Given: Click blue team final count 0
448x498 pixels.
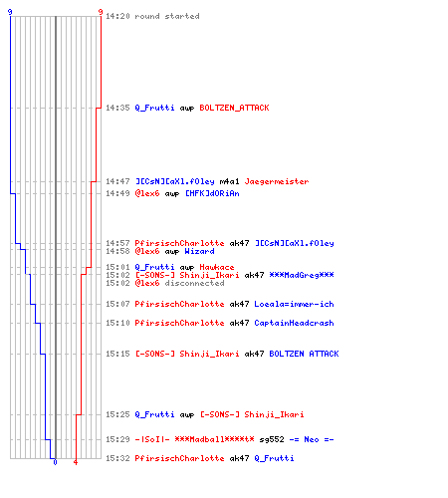Looking at the screenshot, I should coord(55,462).
